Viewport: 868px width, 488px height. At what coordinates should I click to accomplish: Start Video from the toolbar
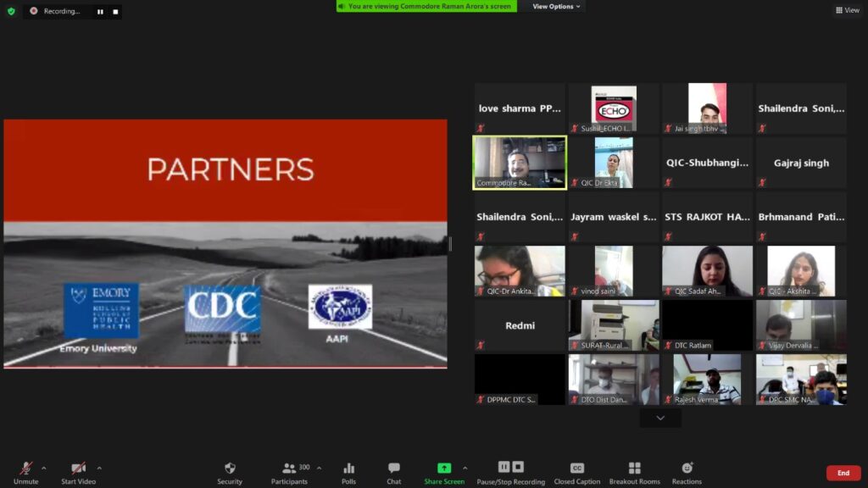[x=78, y=469]
